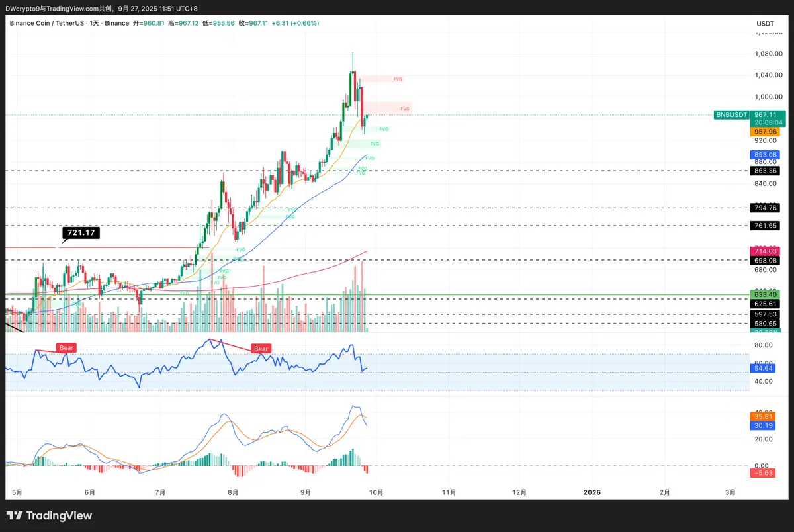
Task: Click the DWcrypto9 snapshot header text
Action: coord(101,7)
